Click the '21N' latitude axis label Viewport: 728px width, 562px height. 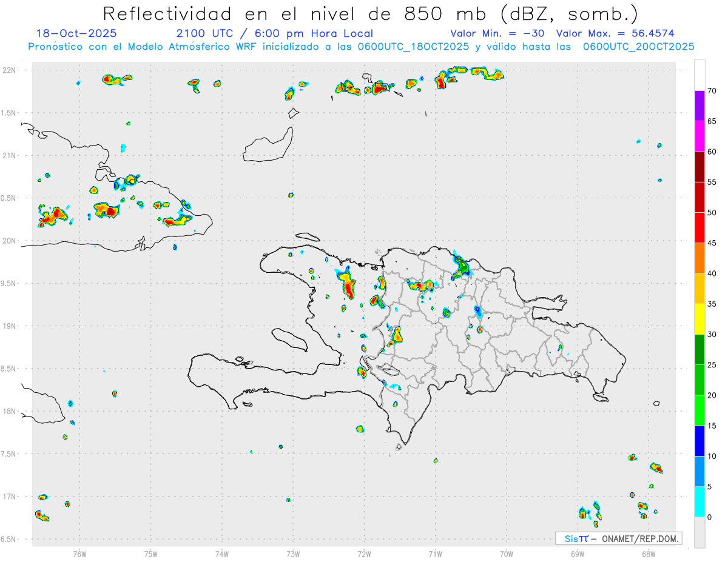coord(10,155)
